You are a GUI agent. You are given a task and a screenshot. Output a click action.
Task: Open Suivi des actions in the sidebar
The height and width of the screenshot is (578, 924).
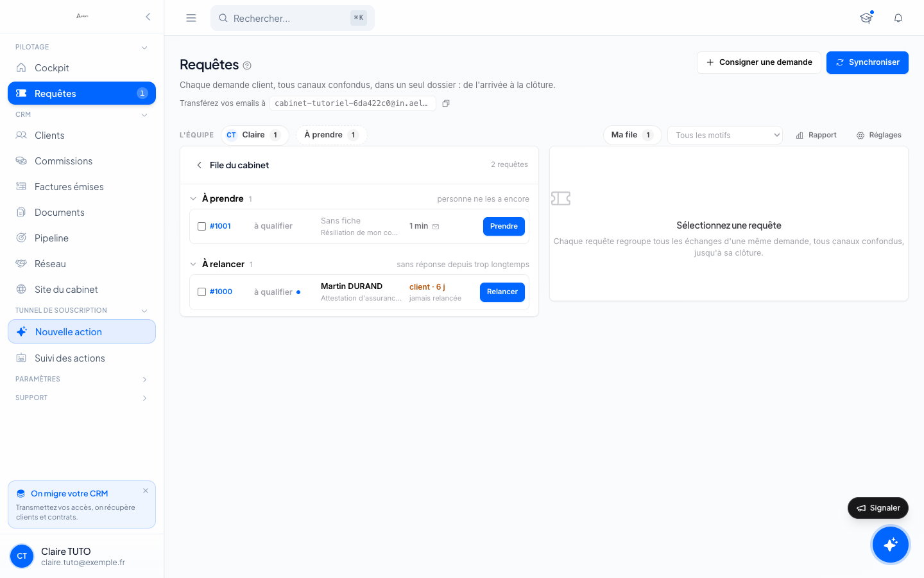81,358
